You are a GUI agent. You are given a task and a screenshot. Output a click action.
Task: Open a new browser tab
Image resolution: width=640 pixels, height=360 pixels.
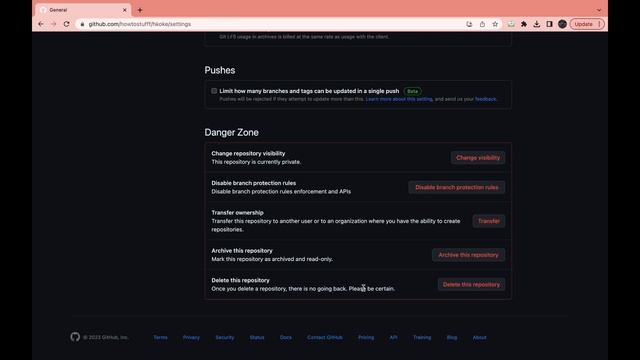[x=140, y=10]
